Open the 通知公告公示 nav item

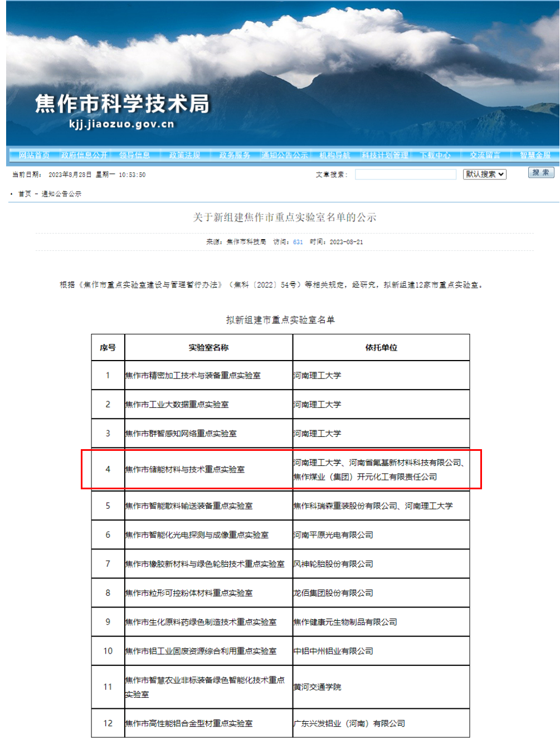click(285, 155)
